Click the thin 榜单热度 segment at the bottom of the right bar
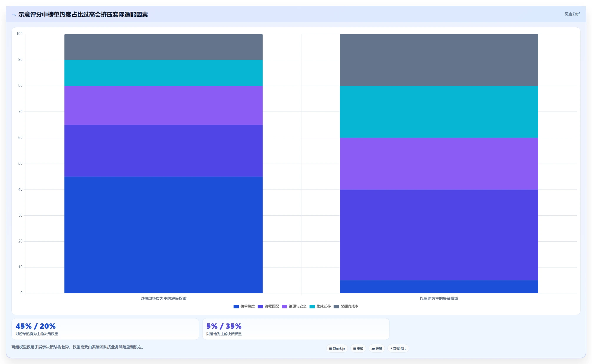Screen dimensions: 592x364 [439, 287]
